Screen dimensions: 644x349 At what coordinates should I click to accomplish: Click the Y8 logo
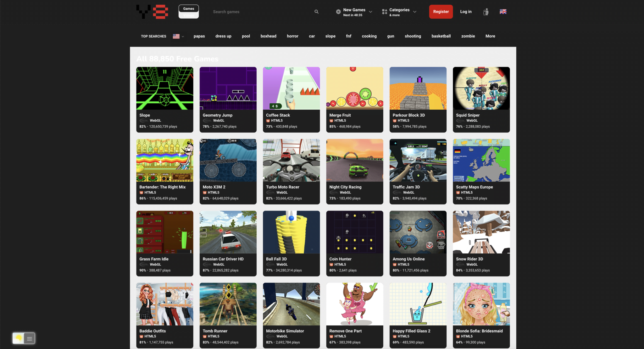click(152, 12)
